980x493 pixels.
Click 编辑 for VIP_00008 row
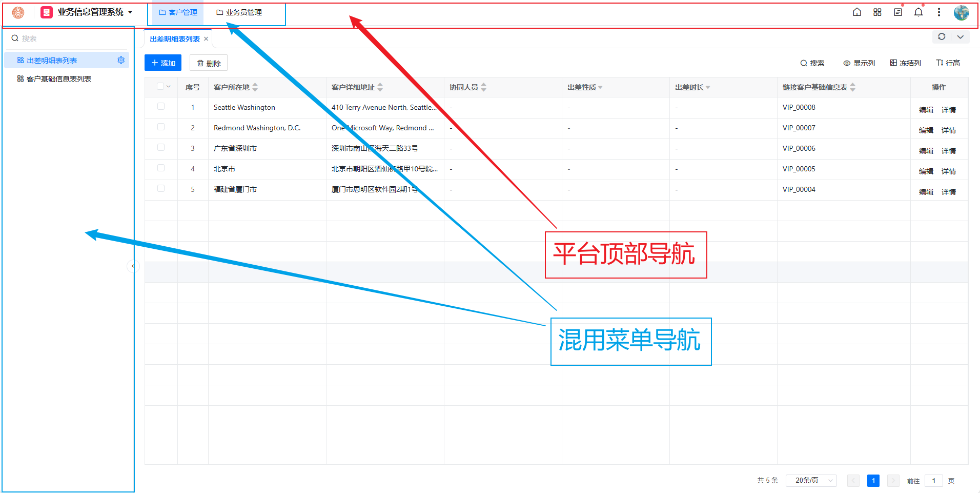pos(926,110)
